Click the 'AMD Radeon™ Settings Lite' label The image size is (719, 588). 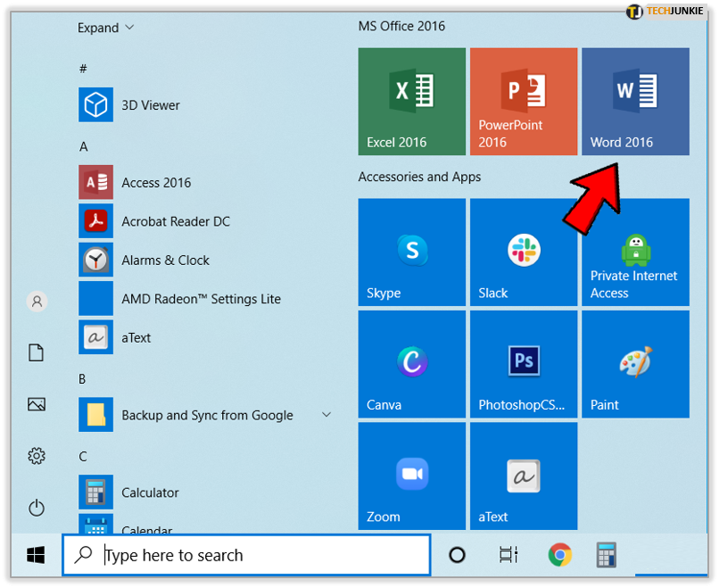[x=202, y=299]
